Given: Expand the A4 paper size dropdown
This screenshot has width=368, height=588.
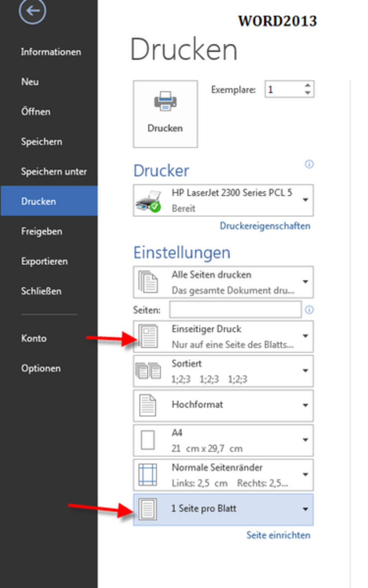Looking at the screenshot, I should [x=305, y=440].
